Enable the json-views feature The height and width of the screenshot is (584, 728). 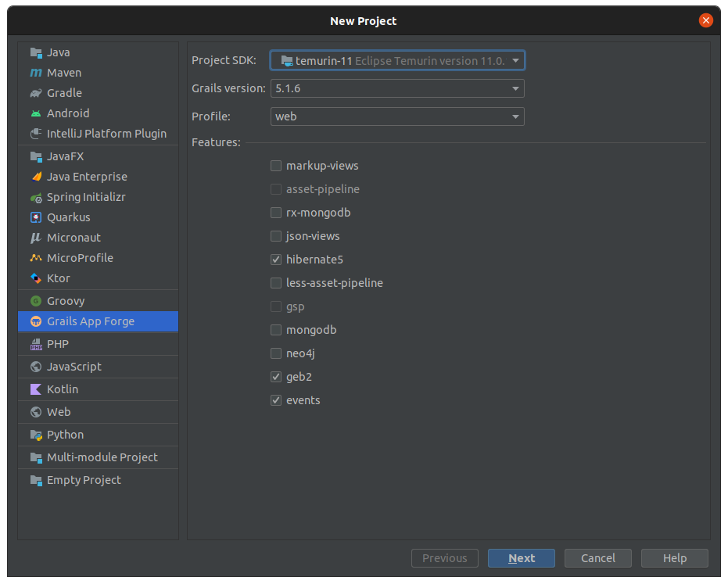tap(276, 236)
